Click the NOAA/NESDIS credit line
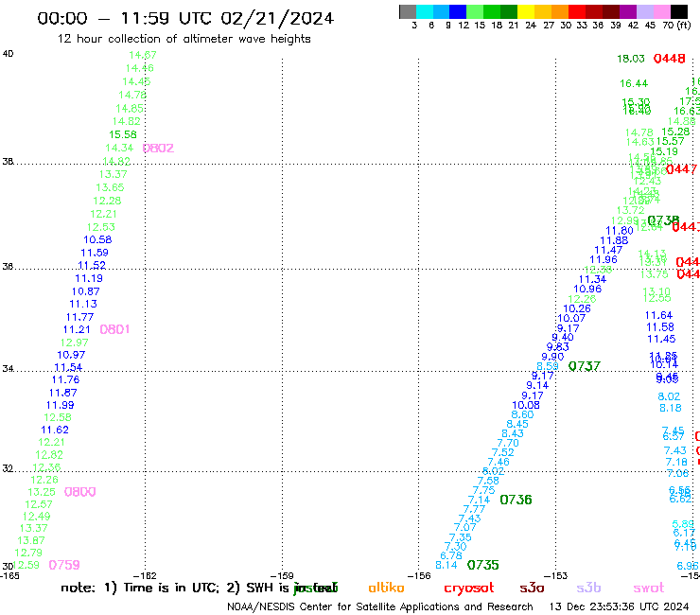The image size is (700, 615). 380,607
